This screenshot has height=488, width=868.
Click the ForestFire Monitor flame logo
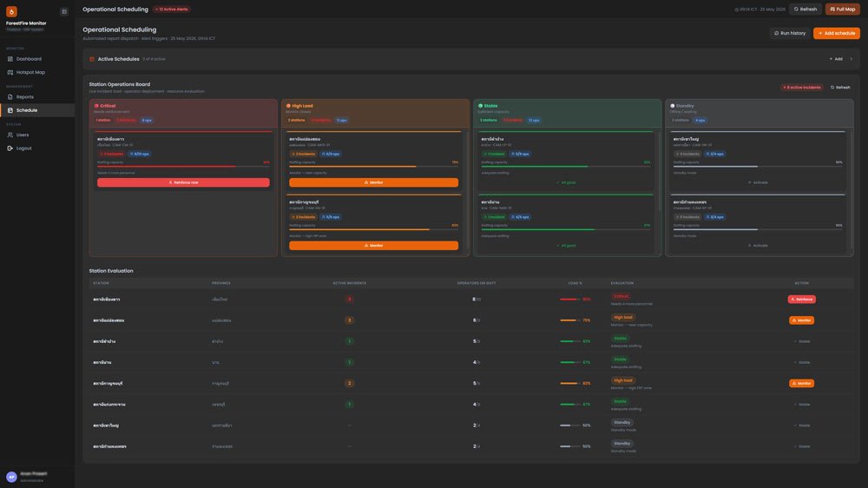point(11,11)
